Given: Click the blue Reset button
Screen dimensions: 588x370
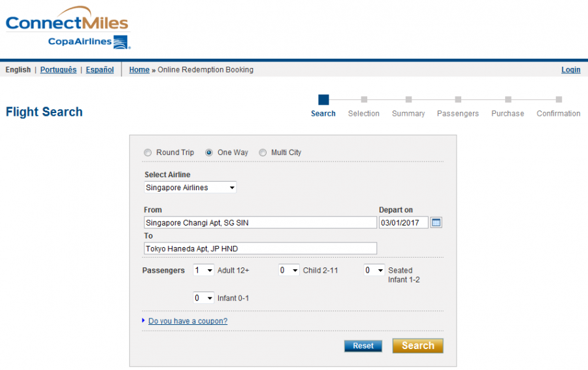Looking at the screenshot, I should [363, 346].
